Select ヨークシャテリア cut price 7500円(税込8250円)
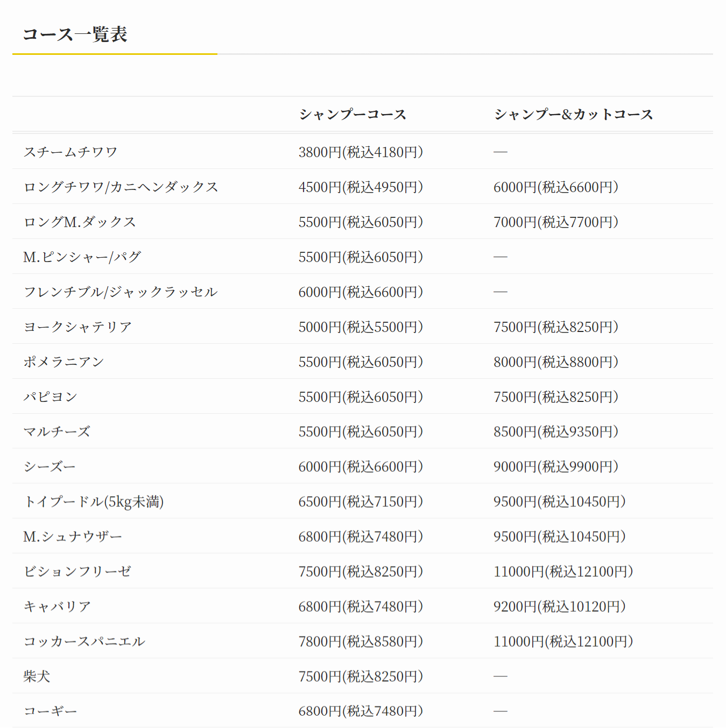The image size is (726, 728). (x=556, y=327)
